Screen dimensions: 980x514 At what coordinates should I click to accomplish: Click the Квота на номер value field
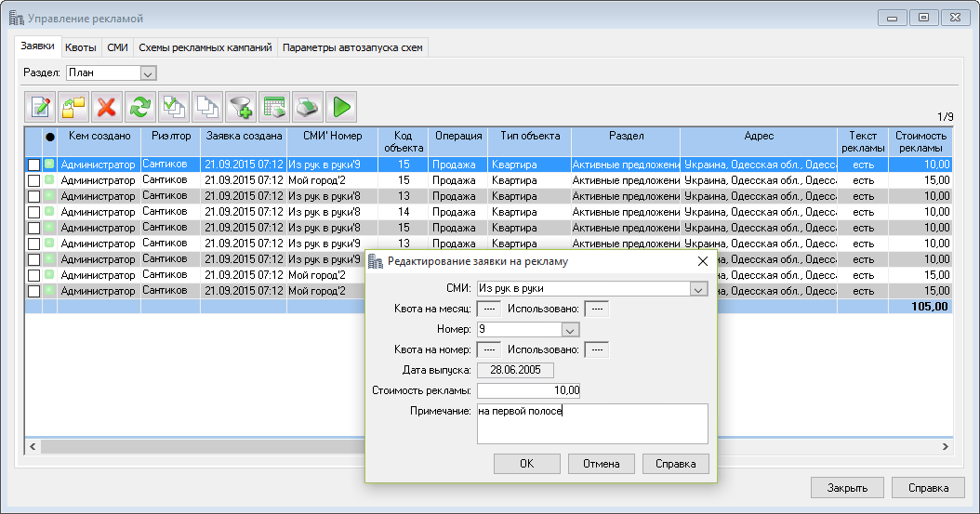[489, 349]
